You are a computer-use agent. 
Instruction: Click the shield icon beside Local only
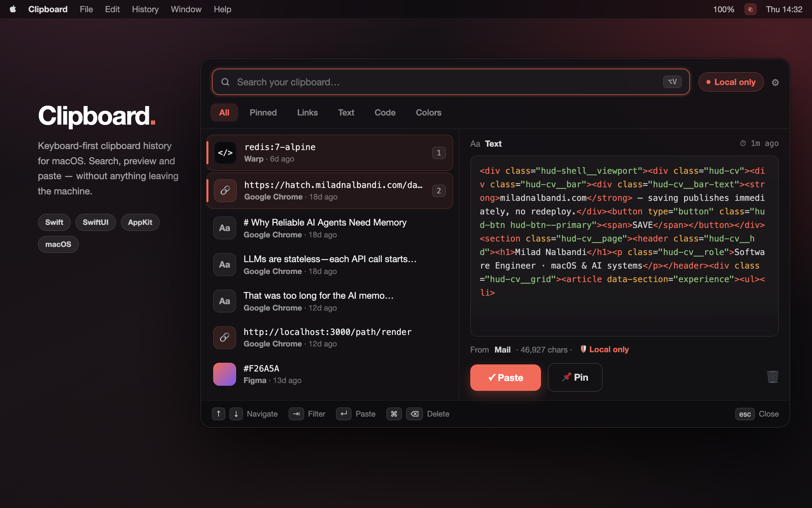click(x=583, y=349)
